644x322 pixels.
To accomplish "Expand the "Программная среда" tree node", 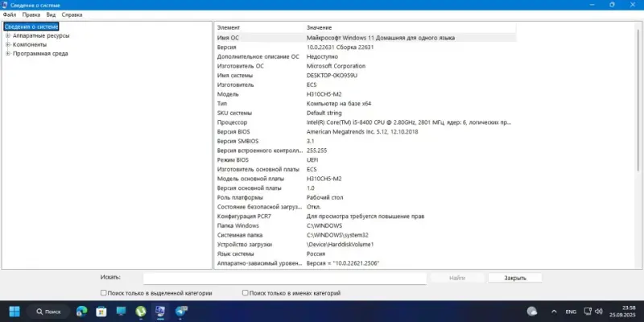I will coord(7,54).
